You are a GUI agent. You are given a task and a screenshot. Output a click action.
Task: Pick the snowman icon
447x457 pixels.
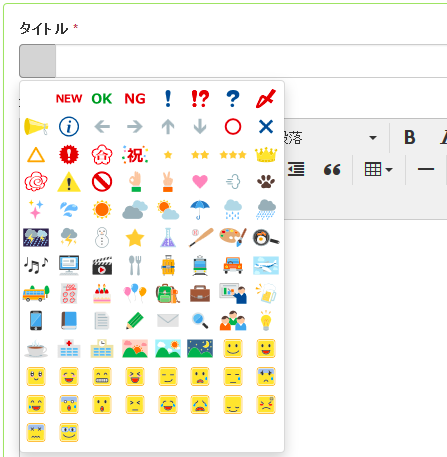point(102,238)
